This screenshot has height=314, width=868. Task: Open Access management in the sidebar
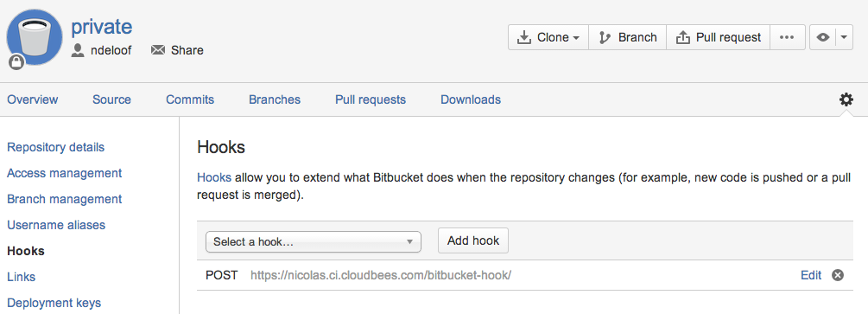(x=64, y=173)
